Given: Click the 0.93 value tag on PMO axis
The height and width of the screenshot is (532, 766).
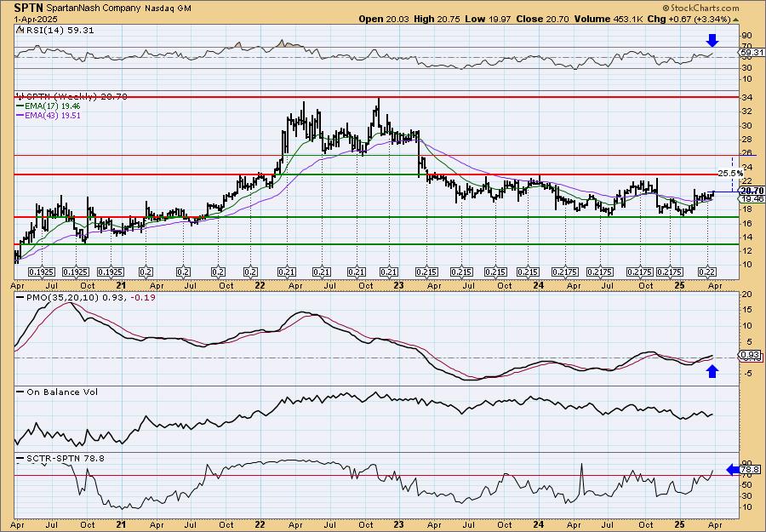Looking at the screenshot, I should pyautogui.click(x=751, y=355).
